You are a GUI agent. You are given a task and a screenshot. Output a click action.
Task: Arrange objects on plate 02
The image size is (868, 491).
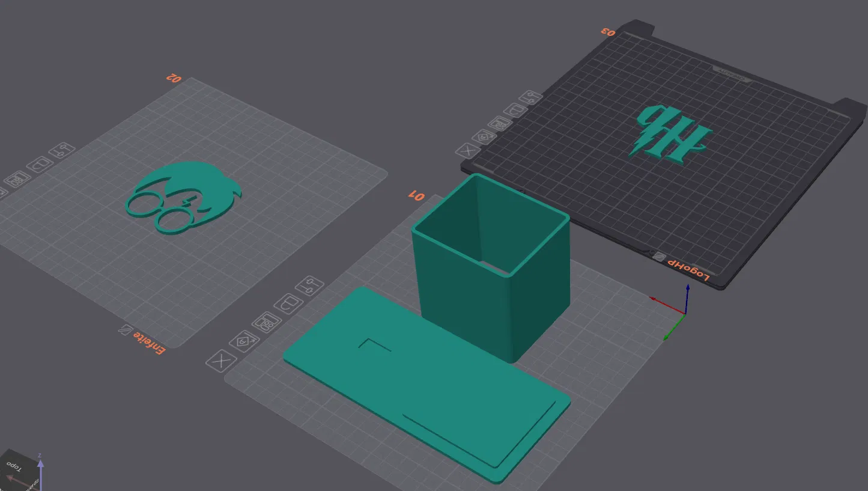[17, 178]
